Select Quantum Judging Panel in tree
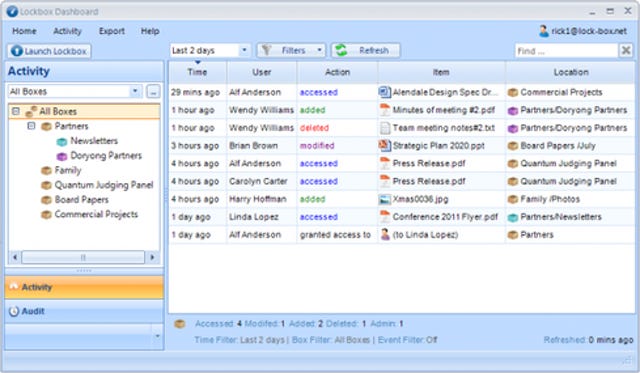Viewport: 640px width, 373px height. coord(104,185)
